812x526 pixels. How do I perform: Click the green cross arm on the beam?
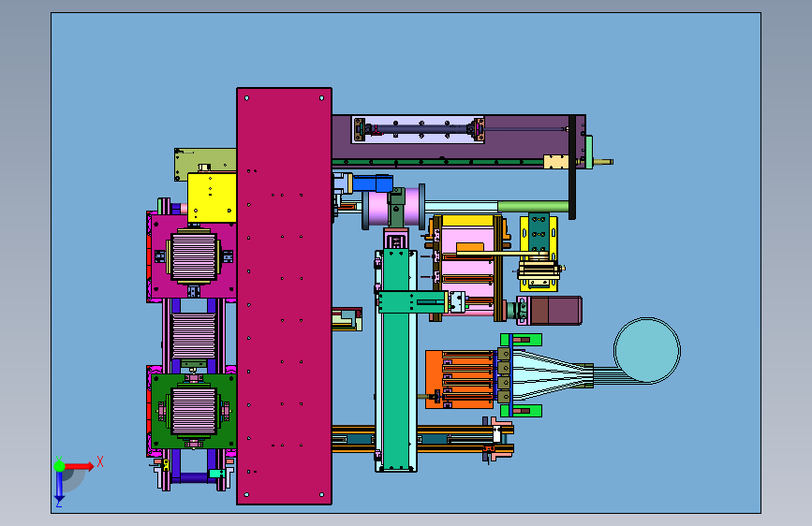tap(412, 301)
